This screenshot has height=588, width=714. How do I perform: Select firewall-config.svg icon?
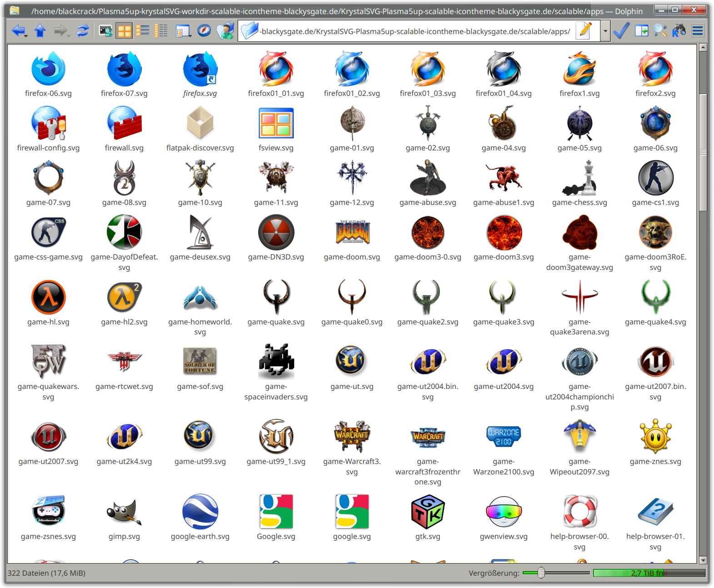[48, 124]
